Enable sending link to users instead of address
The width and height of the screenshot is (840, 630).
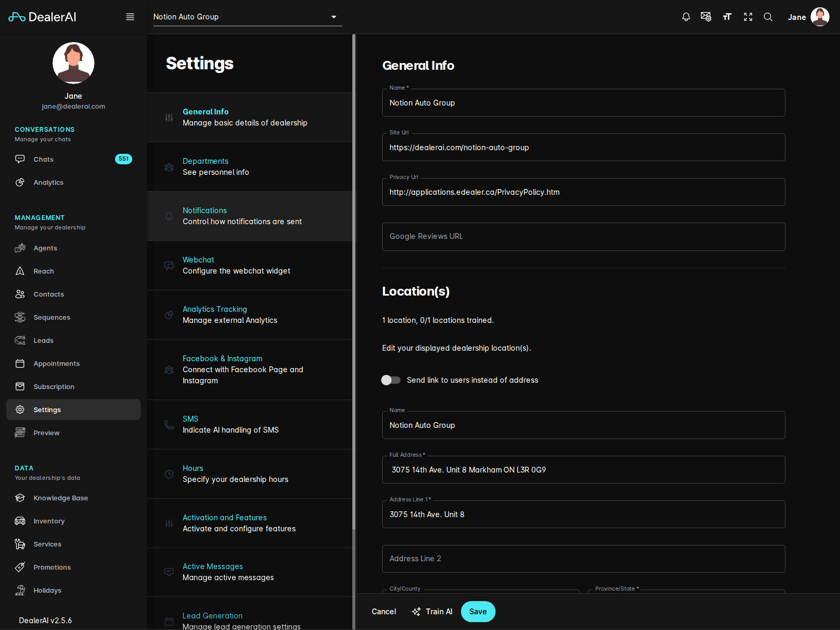[x=391, y=380]
